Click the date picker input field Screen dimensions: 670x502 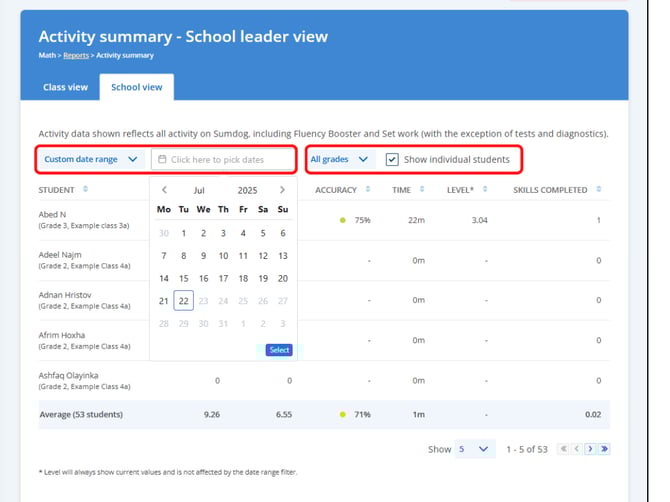click(222, 159)
